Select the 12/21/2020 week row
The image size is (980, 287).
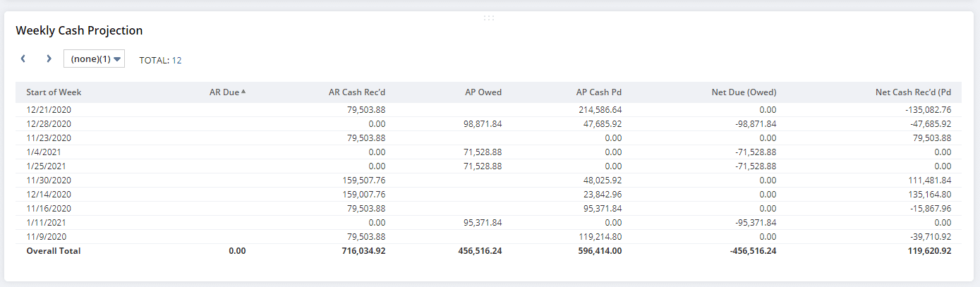pyautogui.click(x=49, y=110)
